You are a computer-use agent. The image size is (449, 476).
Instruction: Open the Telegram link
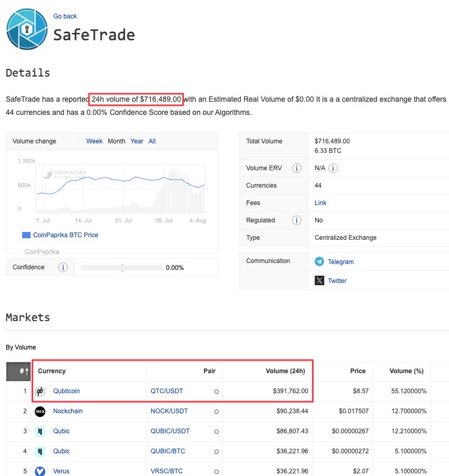(x=340, y=261)
